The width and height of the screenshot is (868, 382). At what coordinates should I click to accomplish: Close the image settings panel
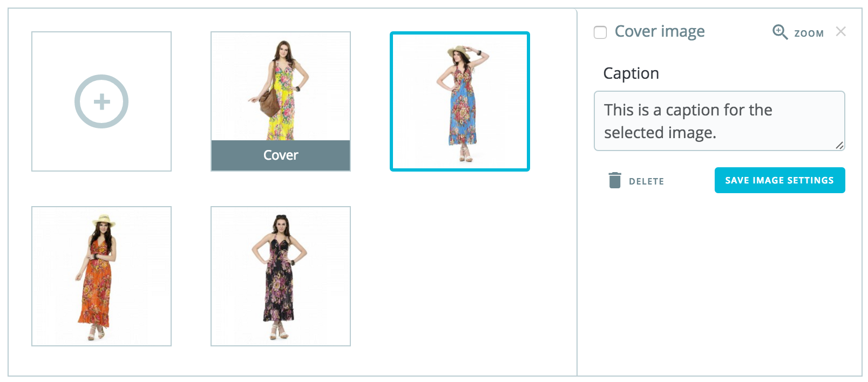pyautogui.click(x=840, y=31)
